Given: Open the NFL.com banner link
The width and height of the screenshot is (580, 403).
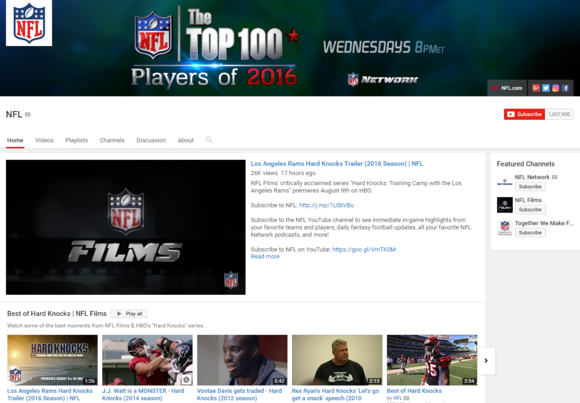Looking at the screenshot, I should pyautogui.click(x=507, y=88).
